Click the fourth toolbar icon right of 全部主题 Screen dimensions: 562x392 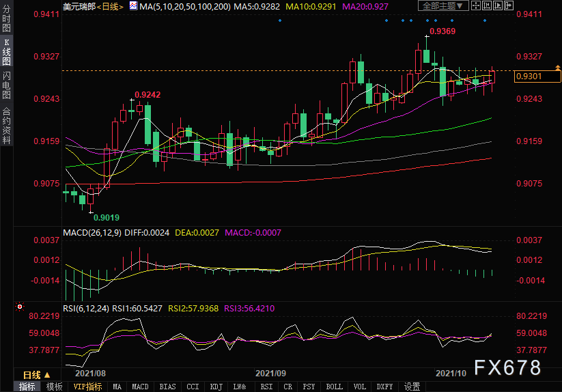click(508, 6)
